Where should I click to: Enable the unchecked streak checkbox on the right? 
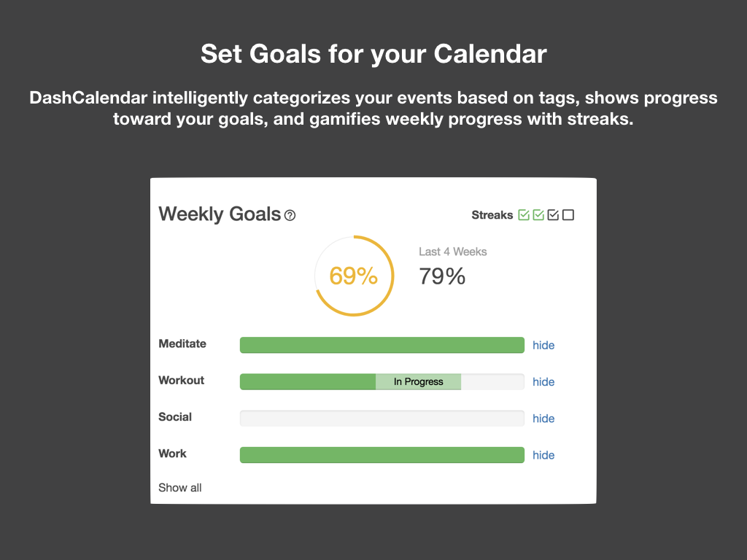pyautogui.click(x=568, y=214)
